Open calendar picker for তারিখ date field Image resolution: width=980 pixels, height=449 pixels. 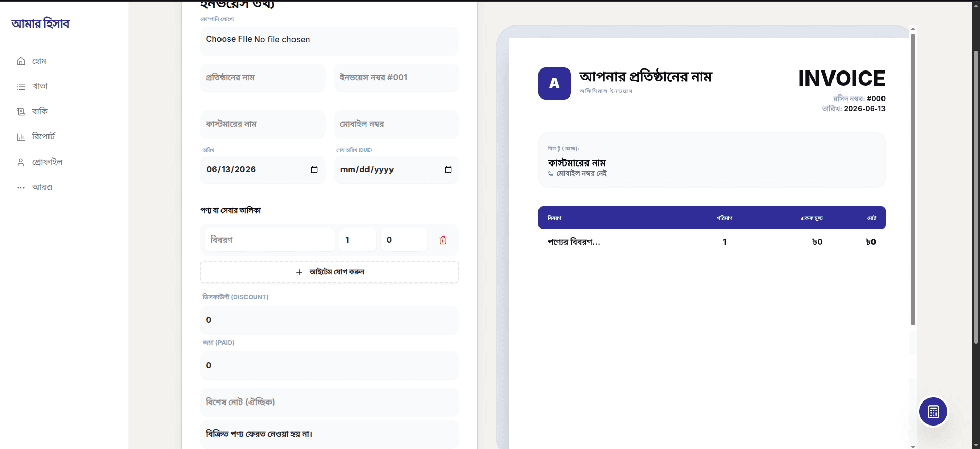point(314,170)
